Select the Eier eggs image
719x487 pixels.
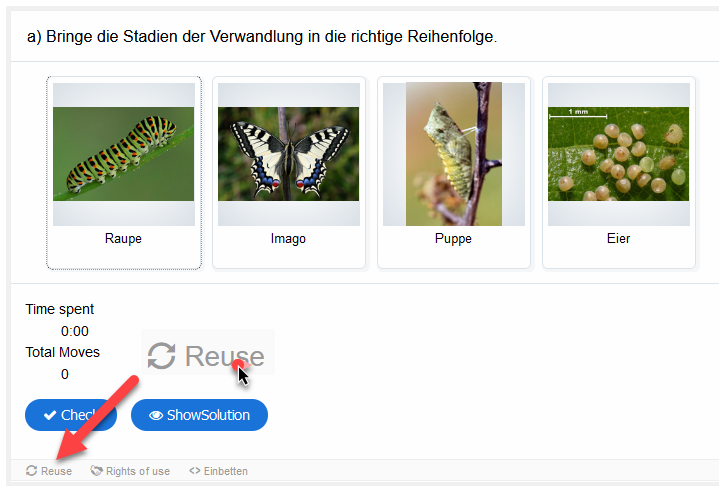tap(618, 154)
